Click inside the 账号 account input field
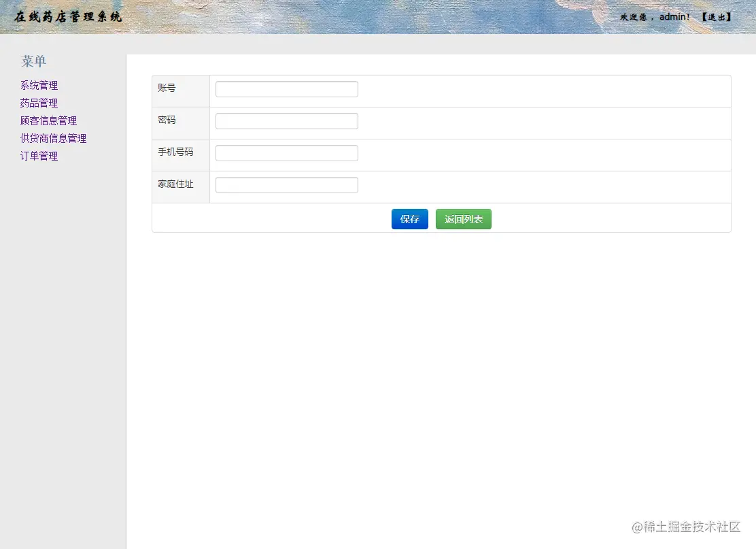This screenshot has width=756, height=549. [286, 88]
